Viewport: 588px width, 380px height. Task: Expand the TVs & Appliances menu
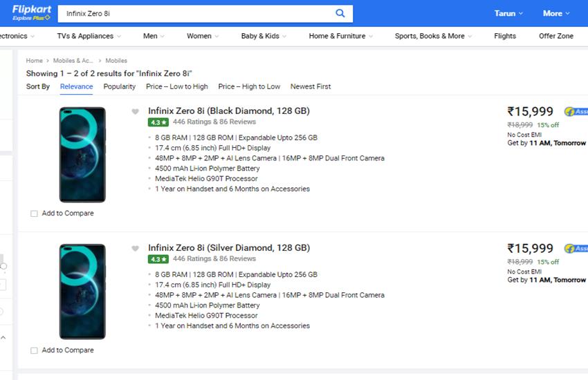pos(89,36)
